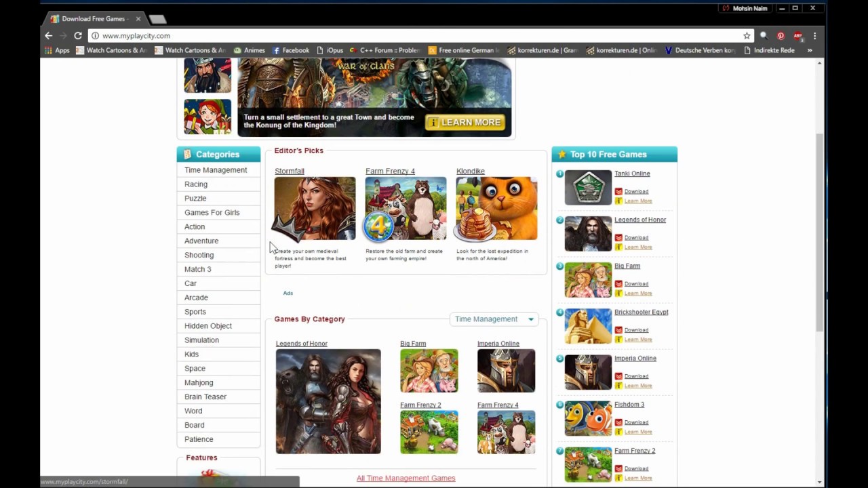Open the Shooting category
868x488 pixels.
click(199, 256)
